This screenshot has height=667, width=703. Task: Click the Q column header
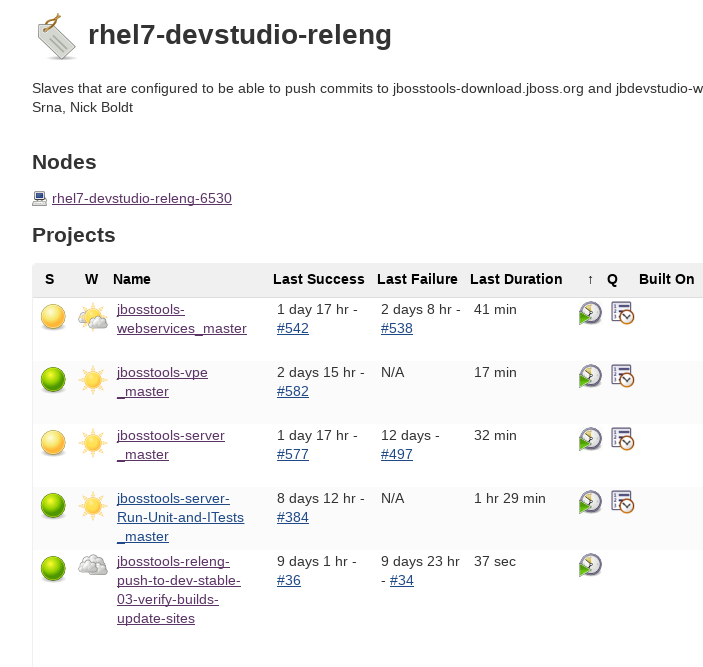pyautogui.click(x=612, y=280)
